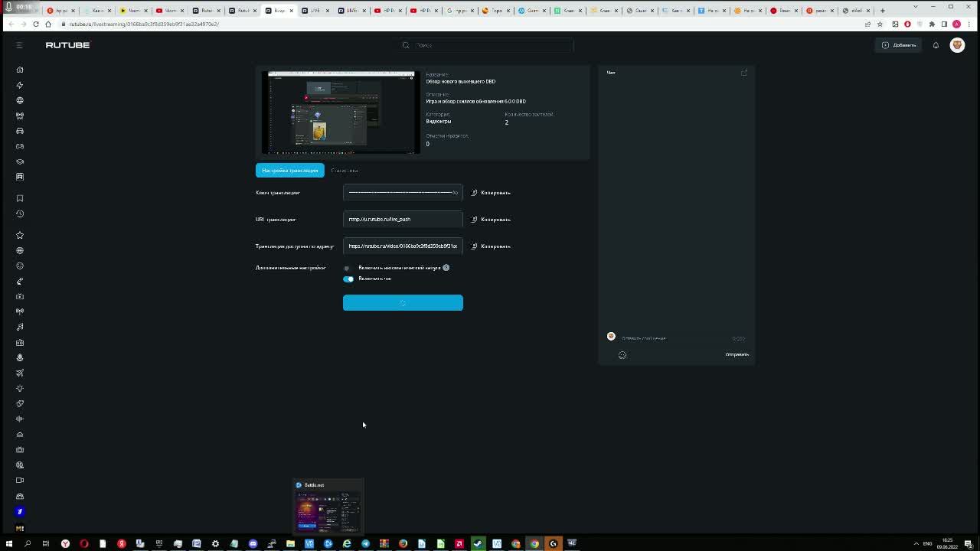Open Steam from the taskbar

tap(478, 543)
